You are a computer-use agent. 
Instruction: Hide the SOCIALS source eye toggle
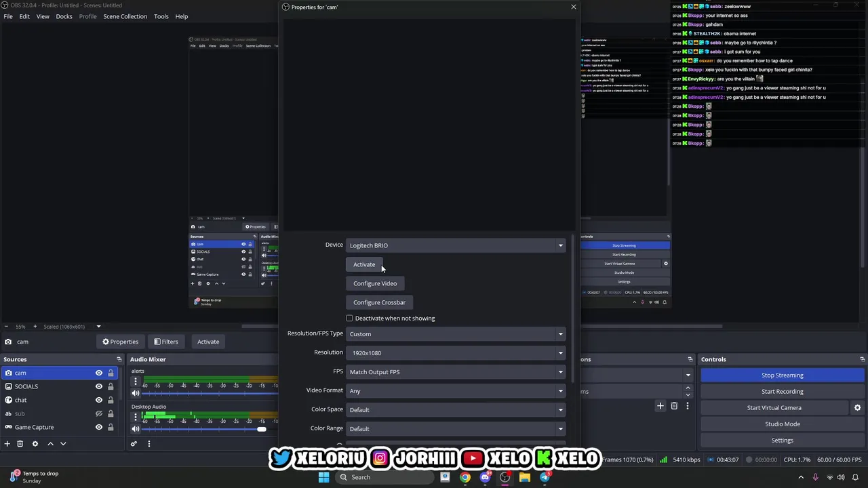[x=99, y=386]
